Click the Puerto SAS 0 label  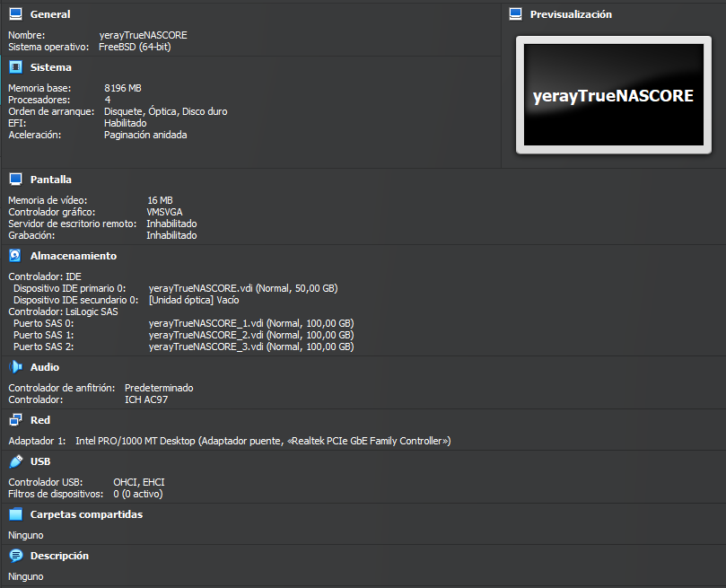tap(43, 323)
